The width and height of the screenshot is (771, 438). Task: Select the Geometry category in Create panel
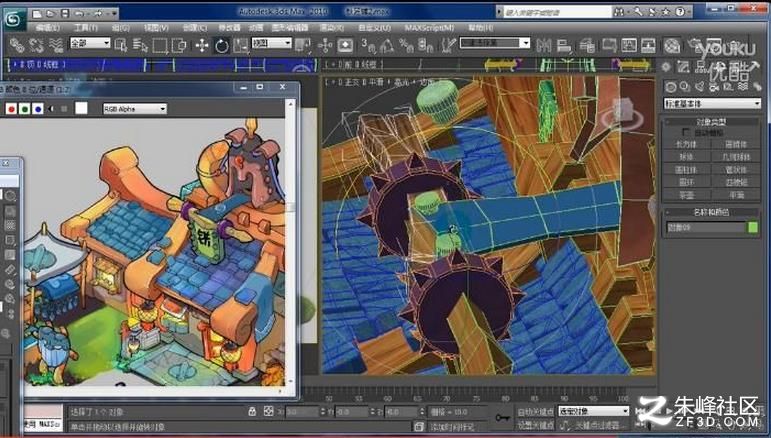670,87
